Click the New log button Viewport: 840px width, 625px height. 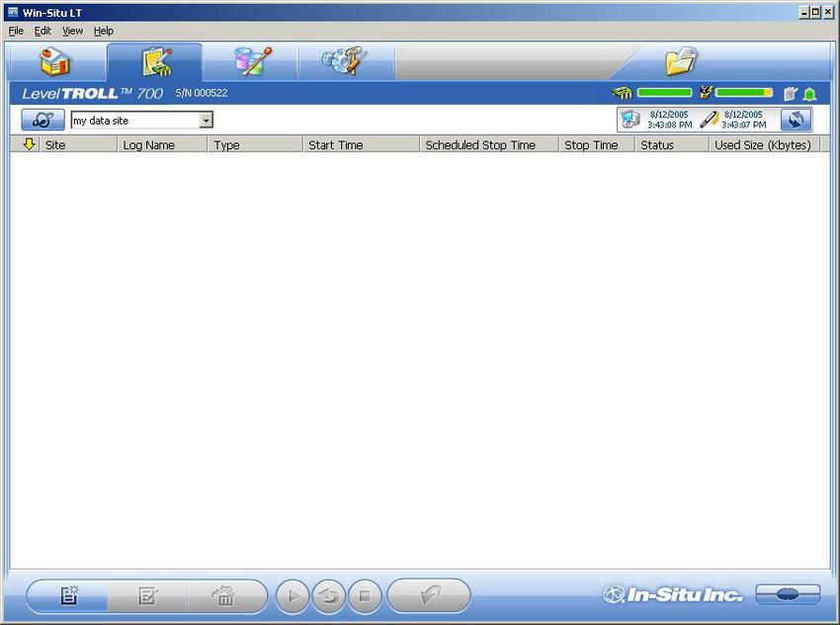point(68,595)
